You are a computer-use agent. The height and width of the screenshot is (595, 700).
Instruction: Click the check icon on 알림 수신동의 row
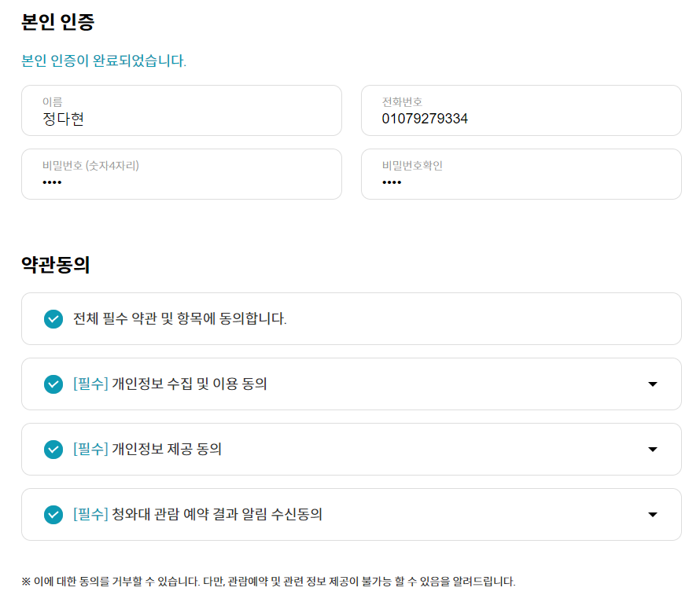pyautogui.click(x=53, y=515)
